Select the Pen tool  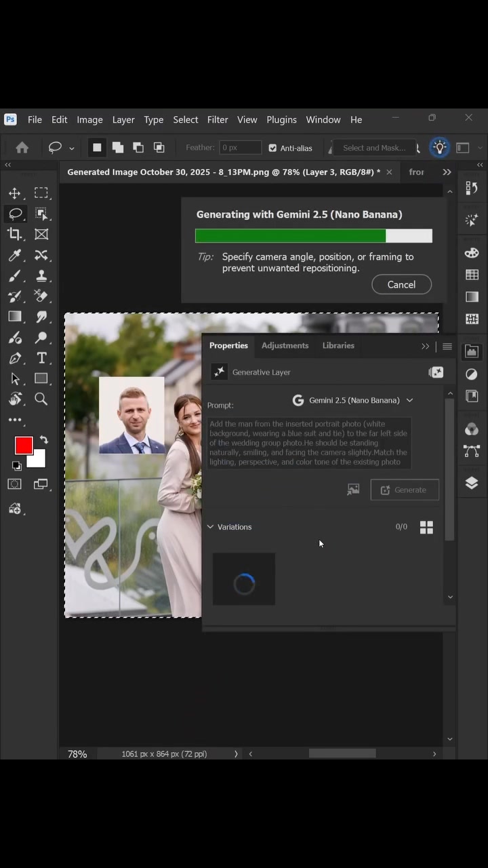(x=14, y=358)
